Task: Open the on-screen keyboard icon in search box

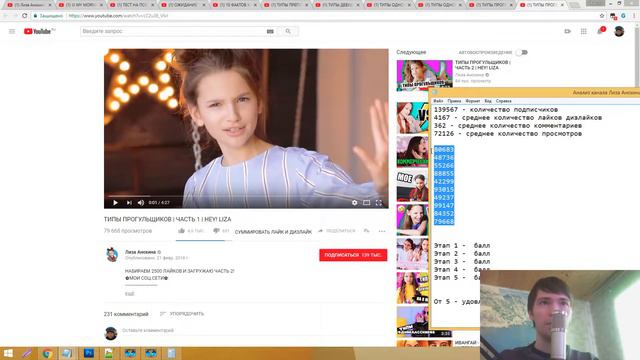Action: click(270, 31)
